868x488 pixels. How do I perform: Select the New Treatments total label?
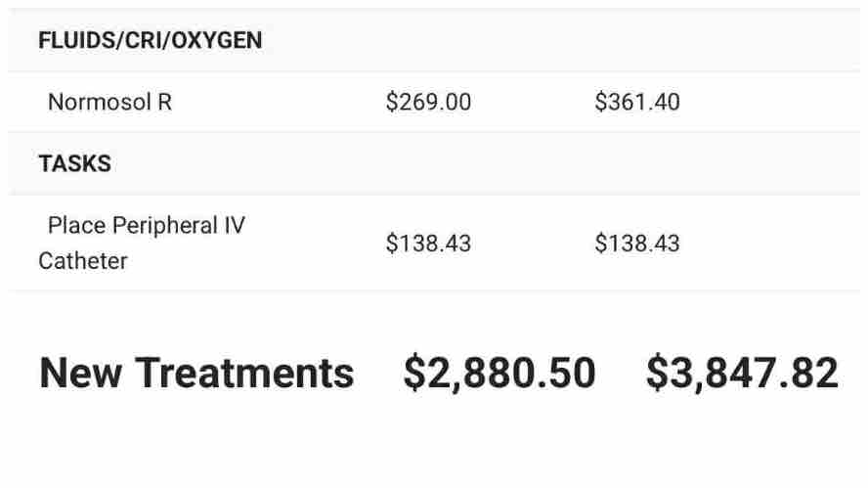coord(196,374)
